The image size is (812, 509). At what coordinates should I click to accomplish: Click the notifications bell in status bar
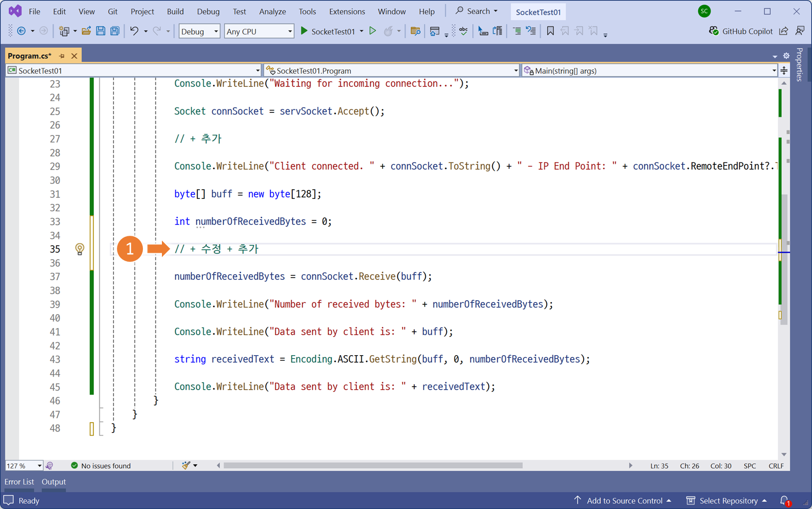[785, 501]
